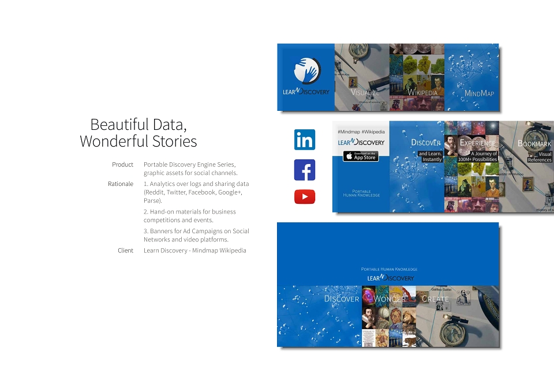The image size is (554, 392).
Task: Select the Visualize panel in top banner
Action: pos(362,77)
